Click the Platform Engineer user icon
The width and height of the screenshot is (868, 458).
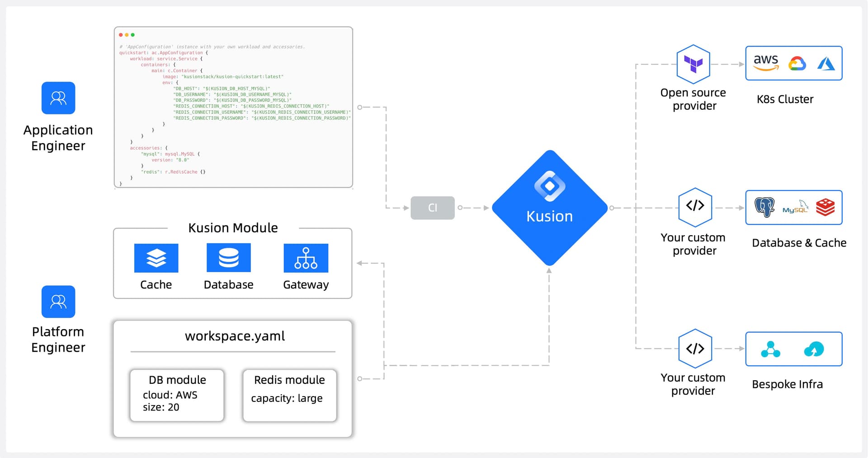(58, 302)
